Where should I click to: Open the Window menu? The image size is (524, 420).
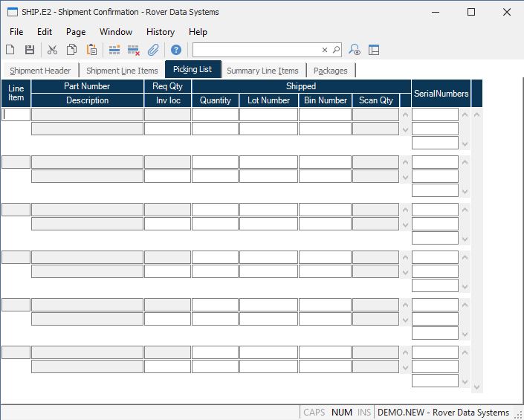pyautogui.click(x=116, y=32)
